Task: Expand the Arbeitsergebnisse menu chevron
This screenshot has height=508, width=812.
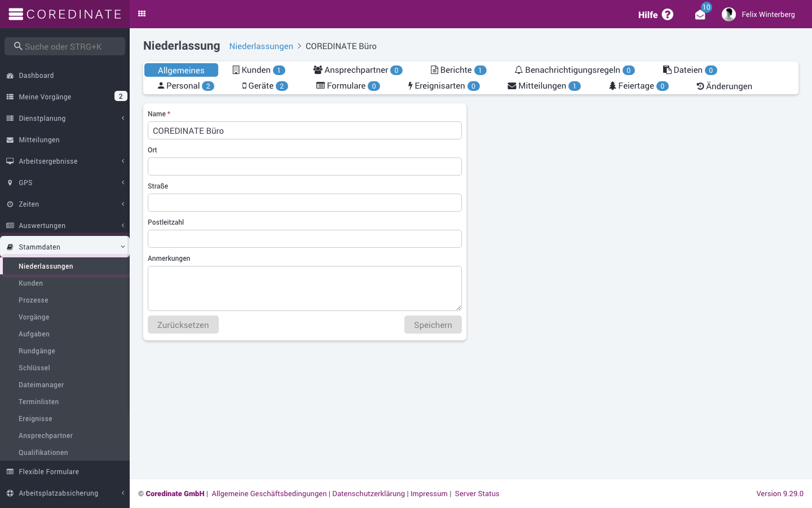Action: (x=123, y=161)
